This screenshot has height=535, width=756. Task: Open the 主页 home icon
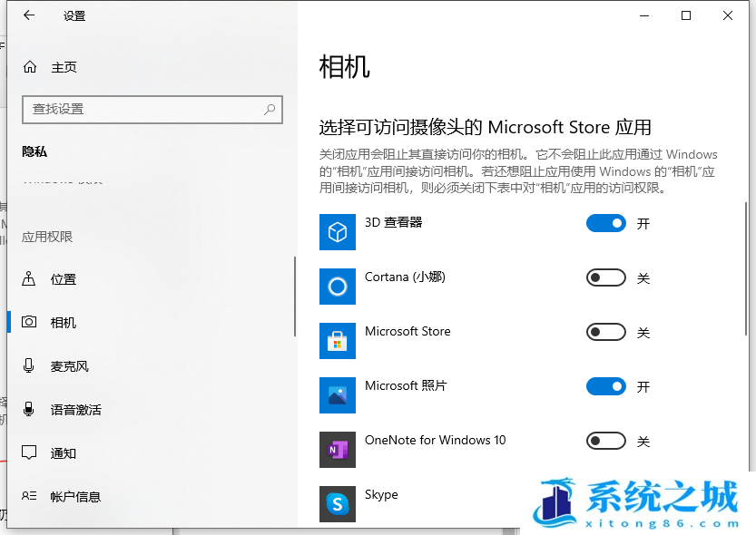(x=30, y=67)
